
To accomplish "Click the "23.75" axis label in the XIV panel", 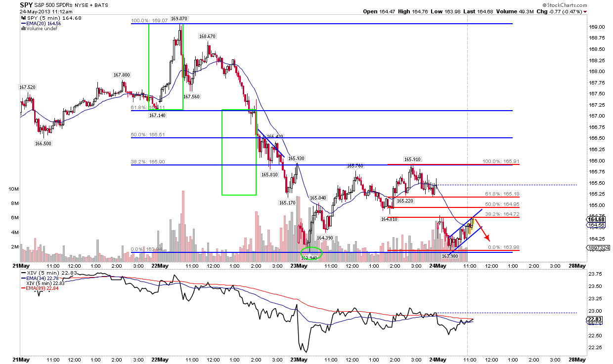I will coord(596,274).
